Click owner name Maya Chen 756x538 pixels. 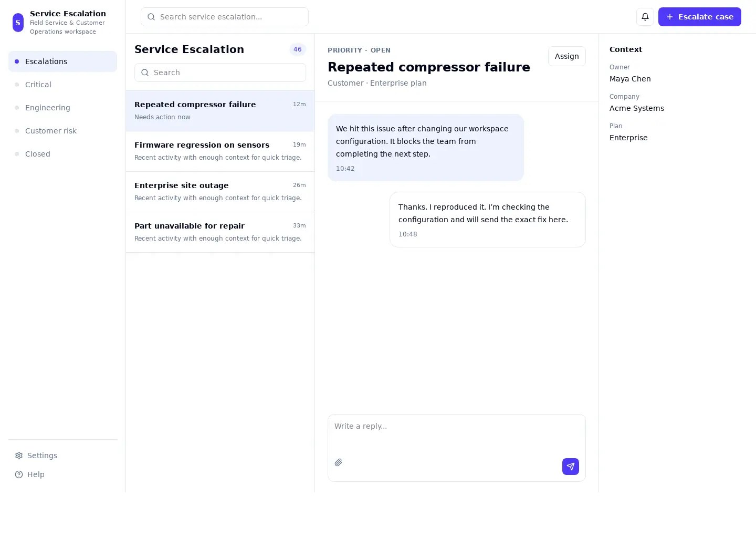(x=630, y=79)
